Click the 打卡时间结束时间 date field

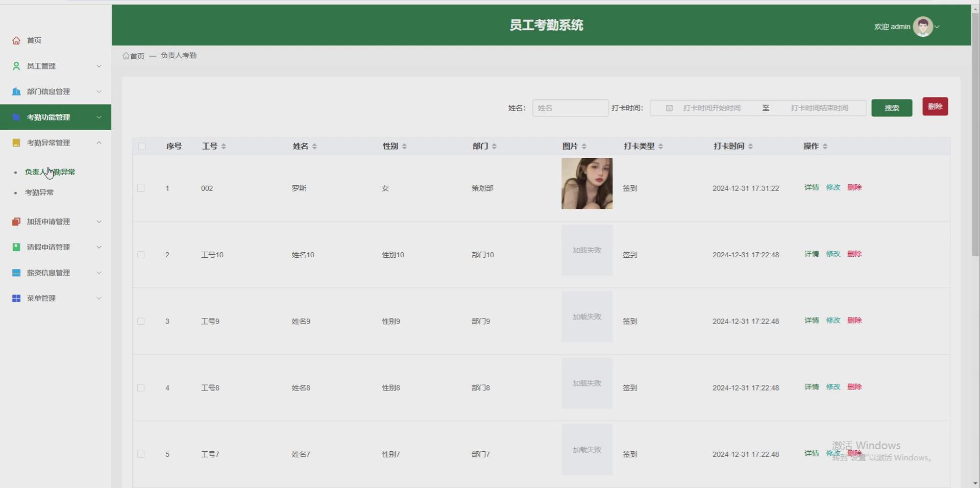pos(819,108)
